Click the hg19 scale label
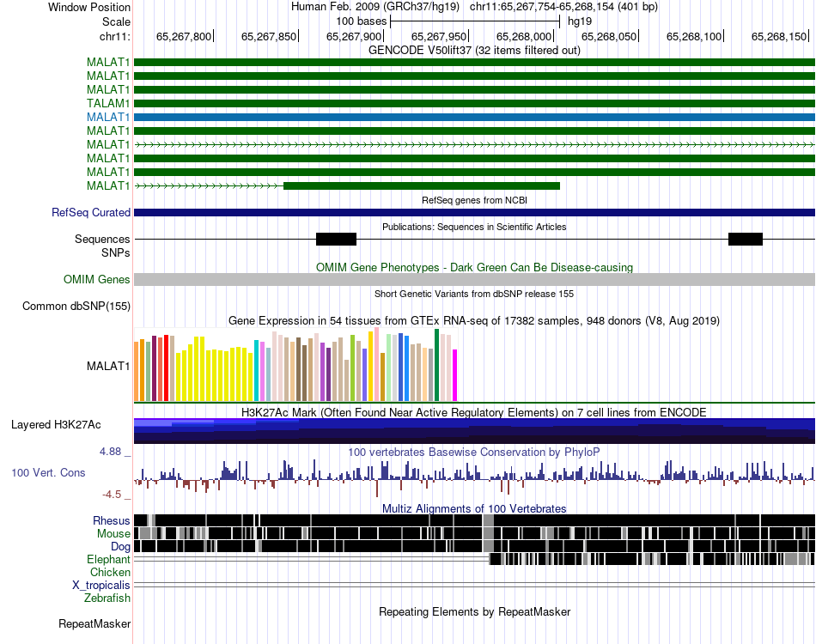The image size is (816, 644). pos(580,21)
